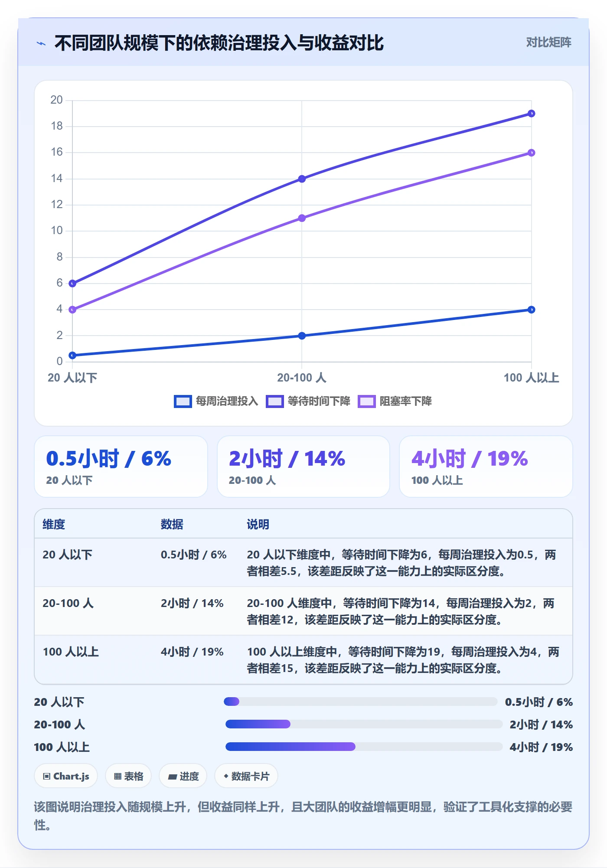This screenshot has width=607, height=868.
Task: Click the icon in the 进度 tag
Action: 173,777
